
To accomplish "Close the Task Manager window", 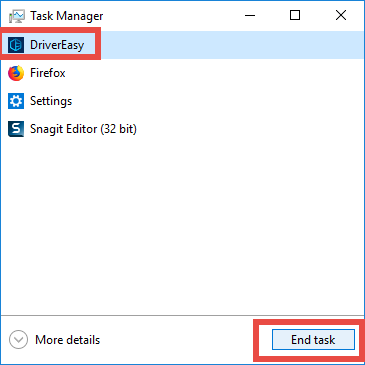I will tap(341, 15).
